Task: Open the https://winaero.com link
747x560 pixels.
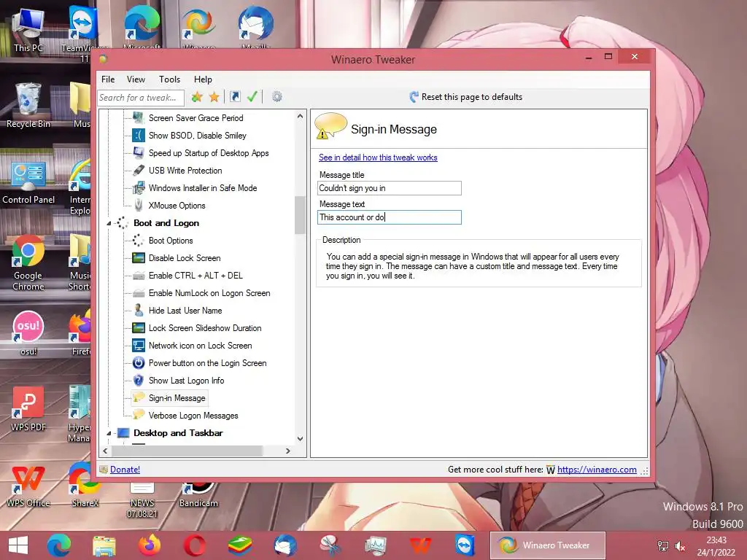Action: [597, 470]
